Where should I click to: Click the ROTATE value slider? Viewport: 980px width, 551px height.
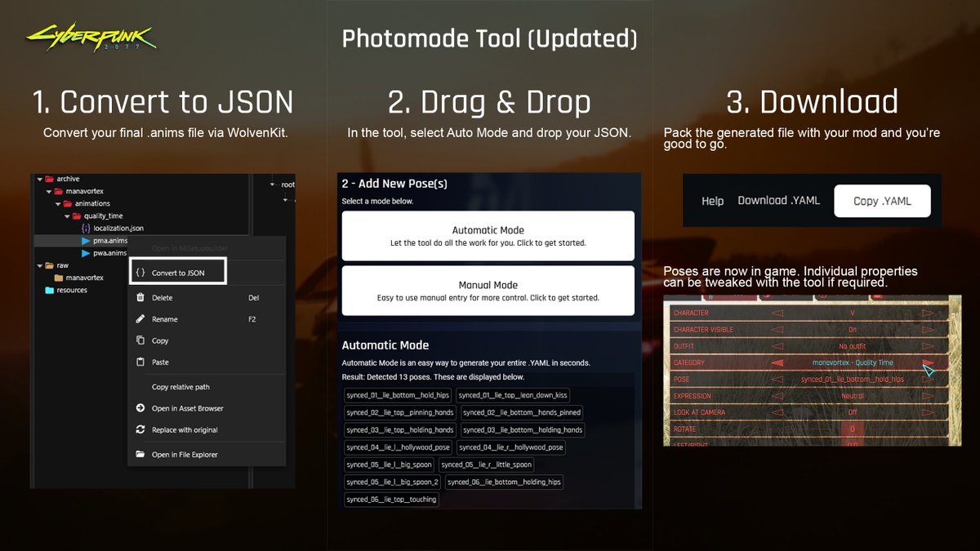pyautogui.click(x=853, y=429)
